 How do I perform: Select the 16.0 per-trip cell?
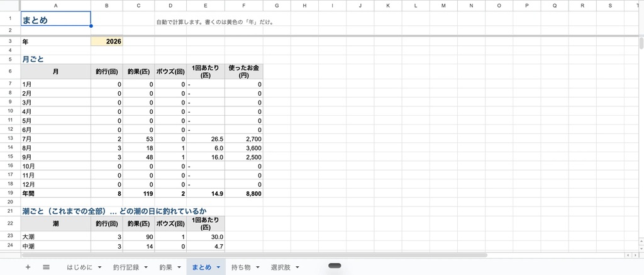pos(206,157)
